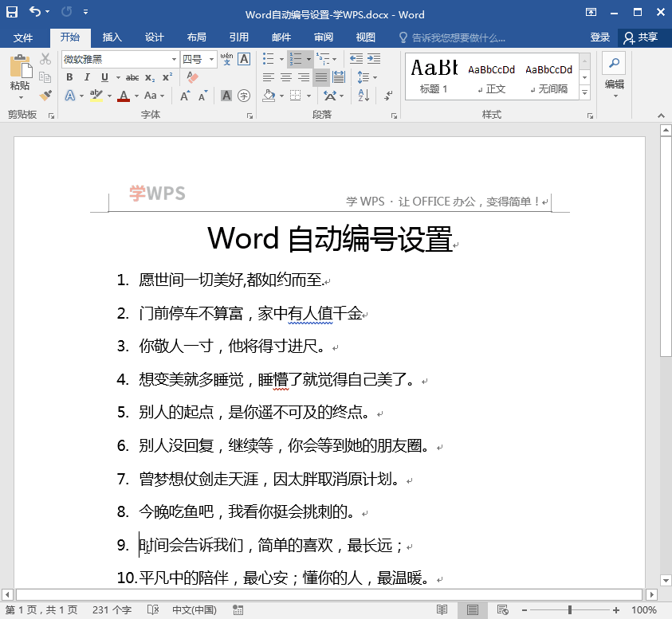Screen dimensions: 672x619
Task: Expand the numbering list dropdown arrow
Action: (x=308, y=57)
